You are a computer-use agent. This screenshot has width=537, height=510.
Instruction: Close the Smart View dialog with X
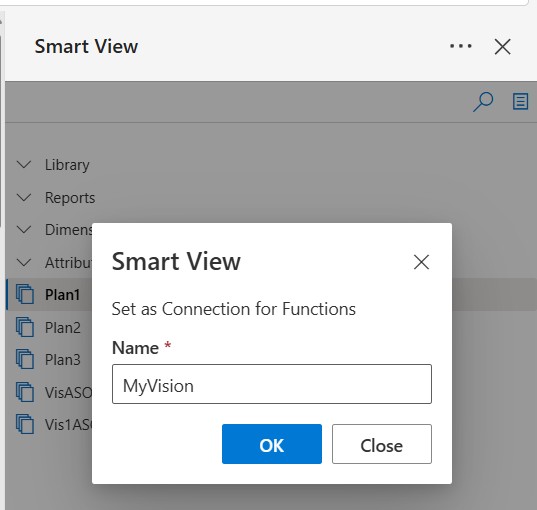[x=421, y=262]
